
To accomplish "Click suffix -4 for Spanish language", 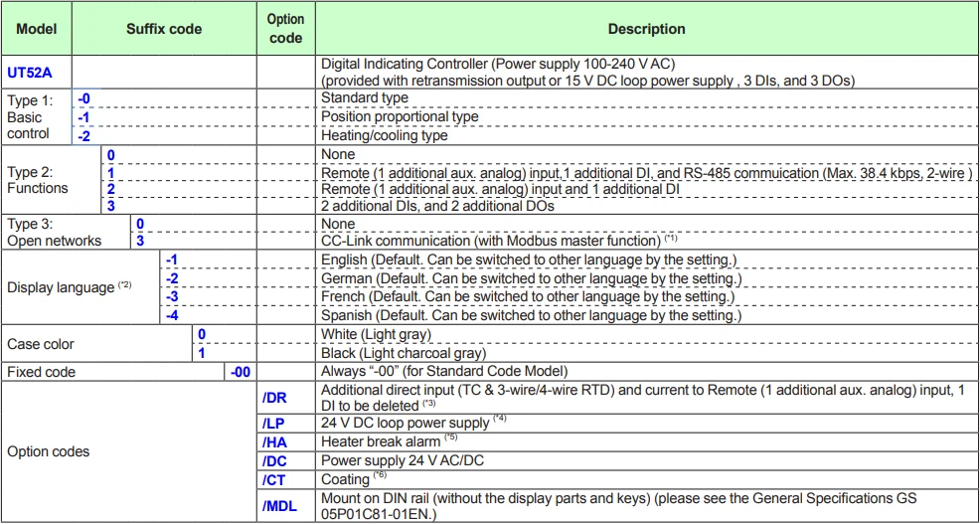I will (173, 315).
